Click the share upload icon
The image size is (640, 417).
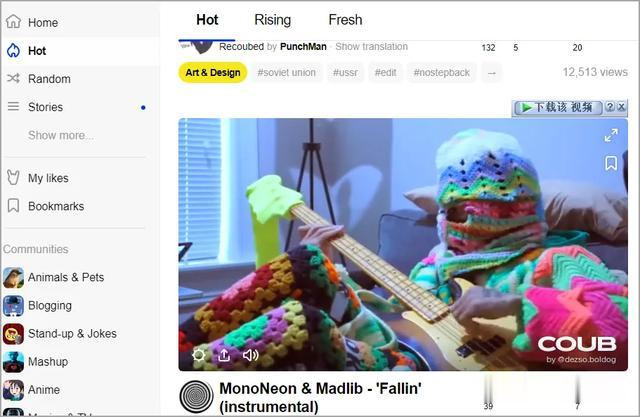coord(224,355)
